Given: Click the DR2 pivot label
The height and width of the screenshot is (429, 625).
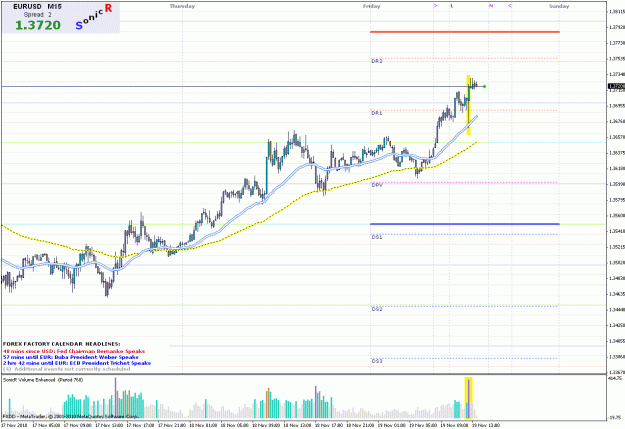Looking at the screenshot, I should pos(377,61).
